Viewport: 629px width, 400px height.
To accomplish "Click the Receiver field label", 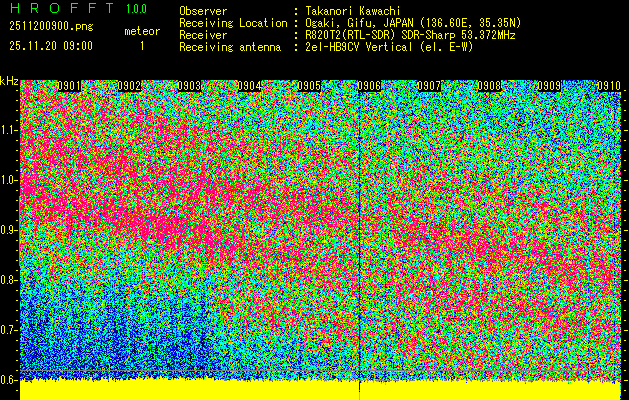I will click(203, 35).
